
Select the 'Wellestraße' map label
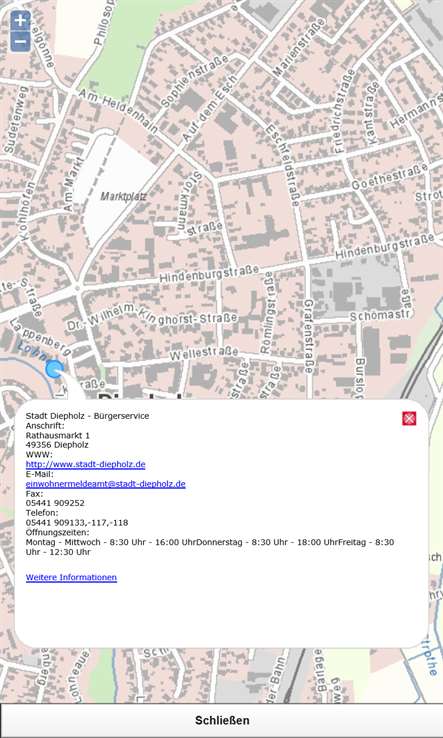click(x=203, y=353)
